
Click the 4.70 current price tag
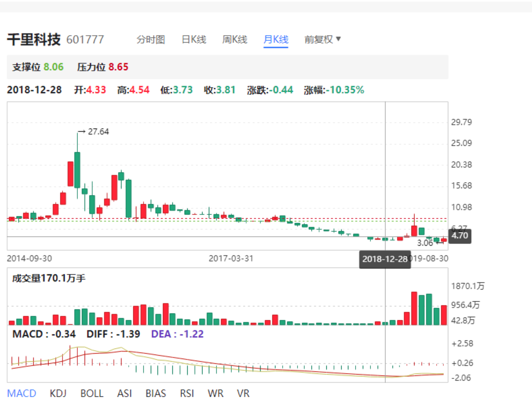tap(460, 236)
